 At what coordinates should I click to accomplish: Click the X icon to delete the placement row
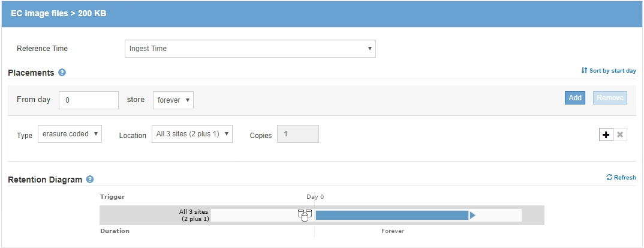click(x=621, y=135)
